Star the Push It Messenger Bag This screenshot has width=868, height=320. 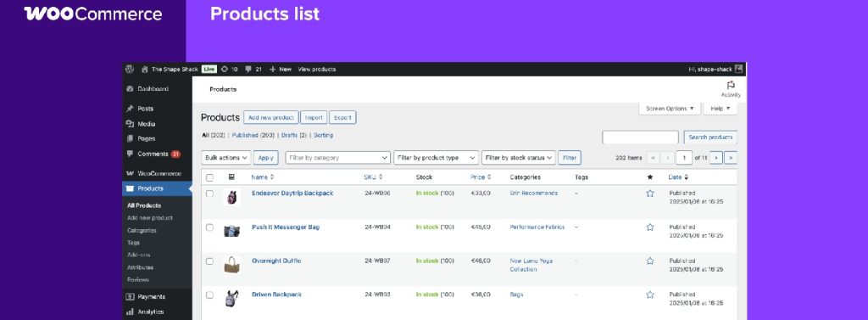pyautogui.click(x=650, y=227)
